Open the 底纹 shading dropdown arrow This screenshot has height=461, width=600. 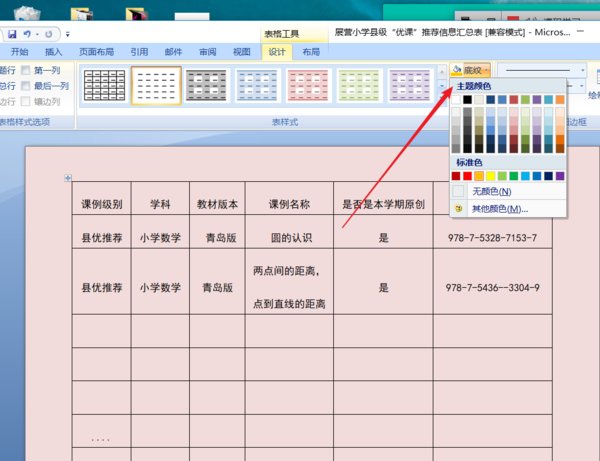pos(486,70)
